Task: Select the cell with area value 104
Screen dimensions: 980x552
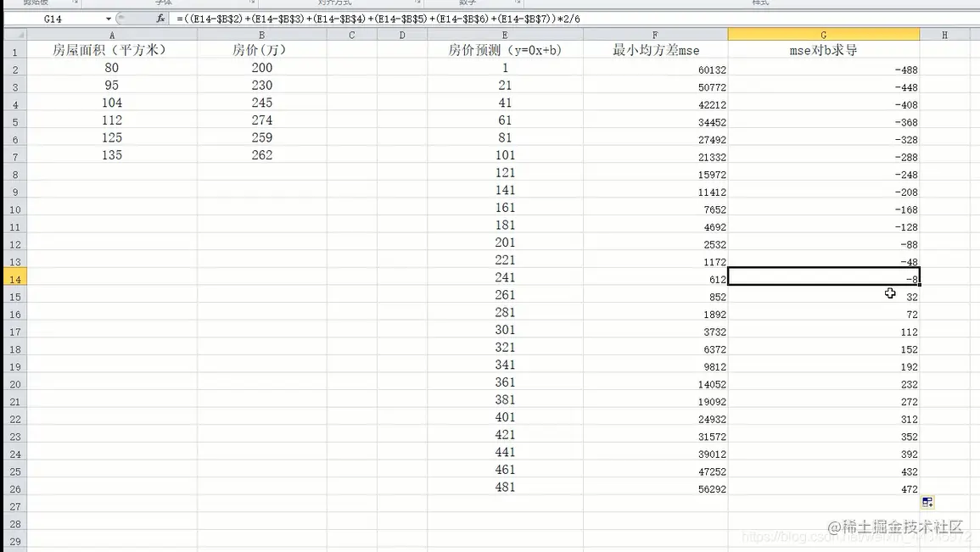Action: (x=112, y=103)
